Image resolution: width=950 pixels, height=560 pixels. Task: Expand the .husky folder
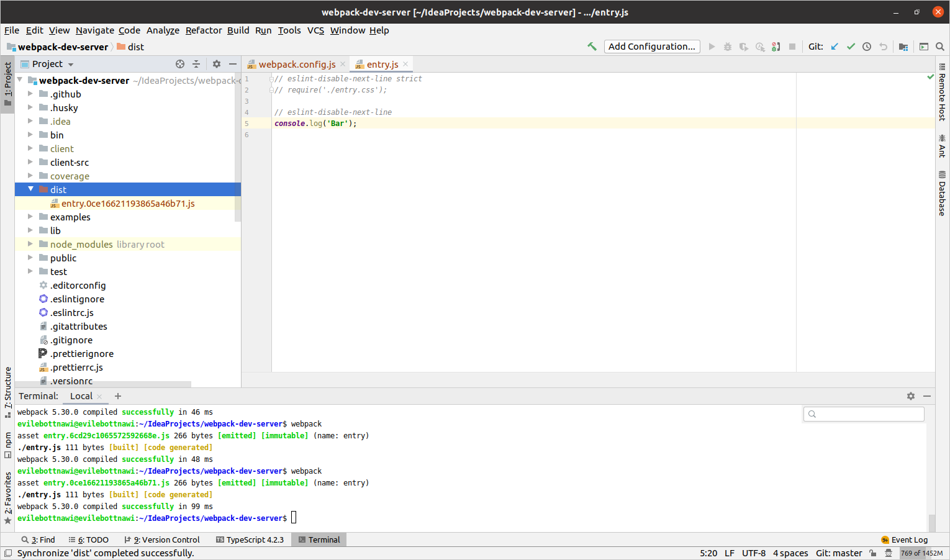click(30, 107)
